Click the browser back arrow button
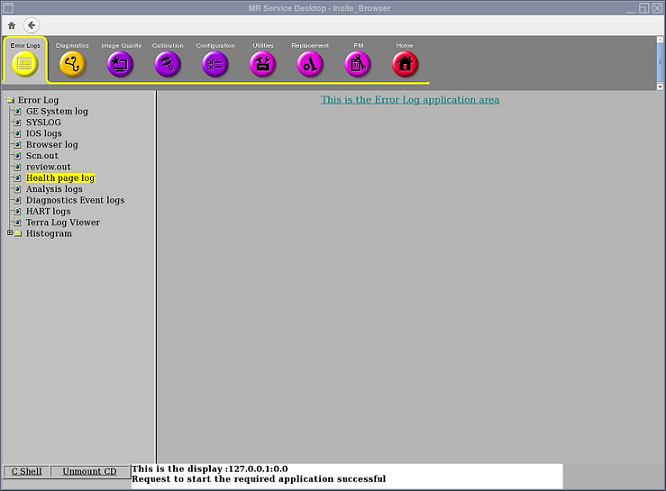 (32, 25)
